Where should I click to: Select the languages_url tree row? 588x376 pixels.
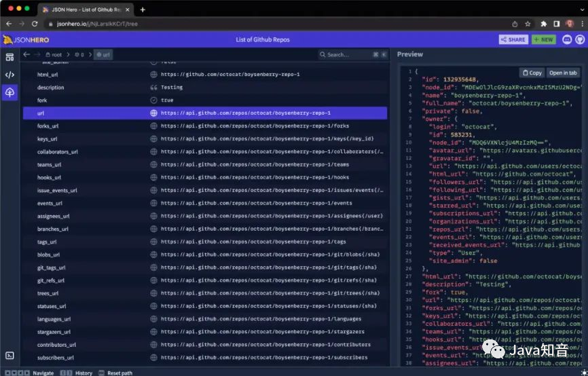205,319
